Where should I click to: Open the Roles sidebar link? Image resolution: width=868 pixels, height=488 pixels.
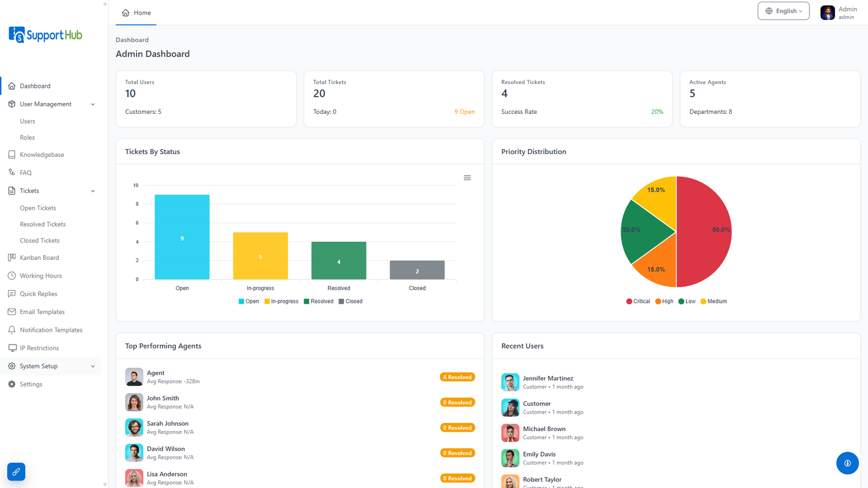[27, 137]
